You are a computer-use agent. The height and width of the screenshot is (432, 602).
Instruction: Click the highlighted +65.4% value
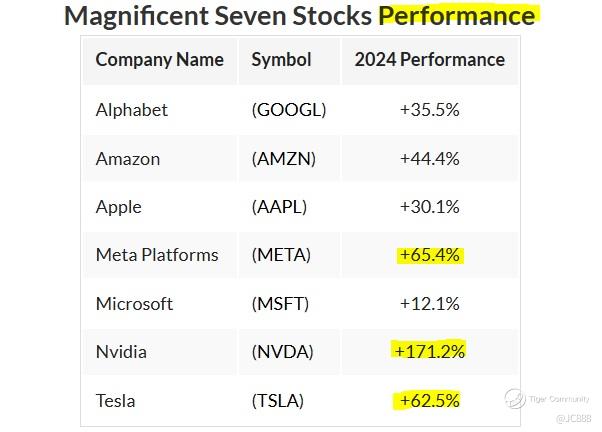[429, 255]
